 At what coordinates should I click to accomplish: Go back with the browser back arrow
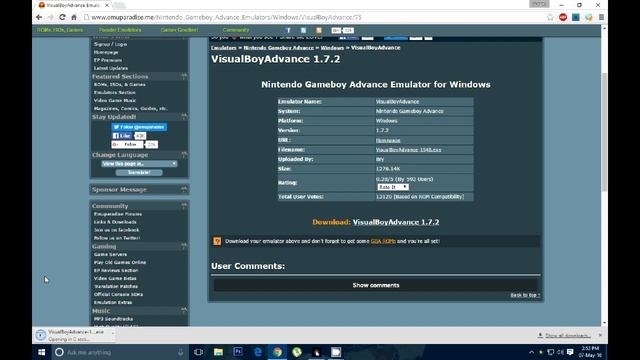pos(39,17)
